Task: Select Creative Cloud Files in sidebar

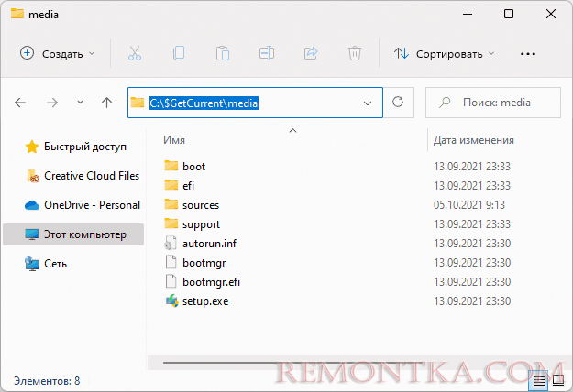Action: pos(83,176)
